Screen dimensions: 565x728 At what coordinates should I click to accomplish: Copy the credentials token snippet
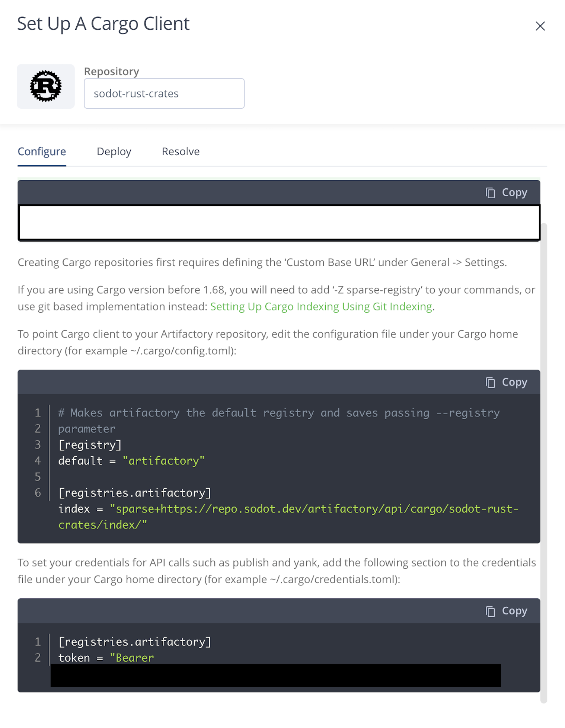pos(507,611)
